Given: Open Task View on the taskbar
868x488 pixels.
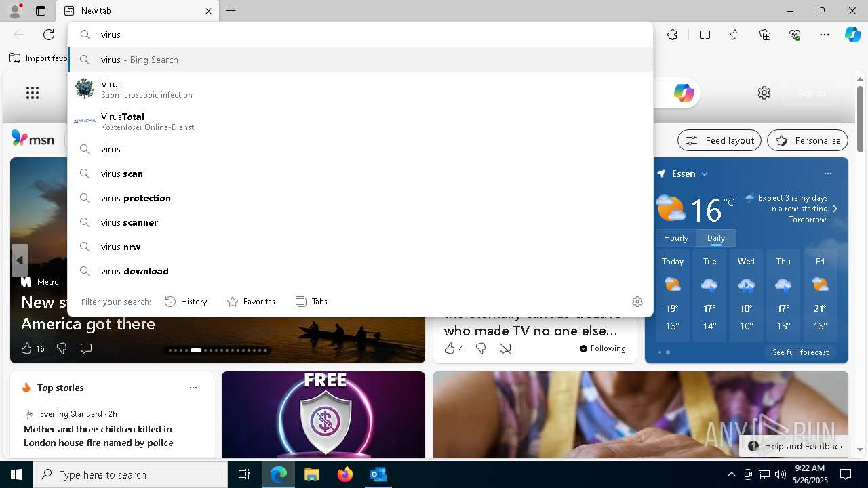Looking at the screenshot, I should coord(244,474).
